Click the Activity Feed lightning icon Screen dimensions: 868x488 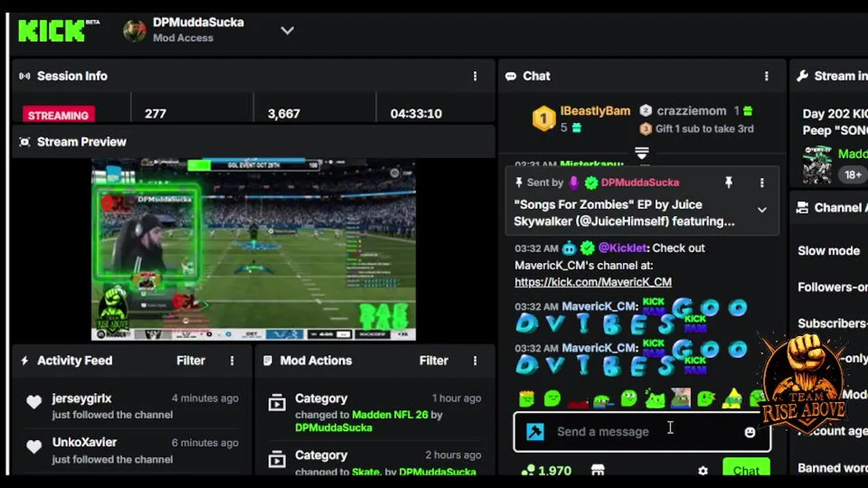pos(25,361)
